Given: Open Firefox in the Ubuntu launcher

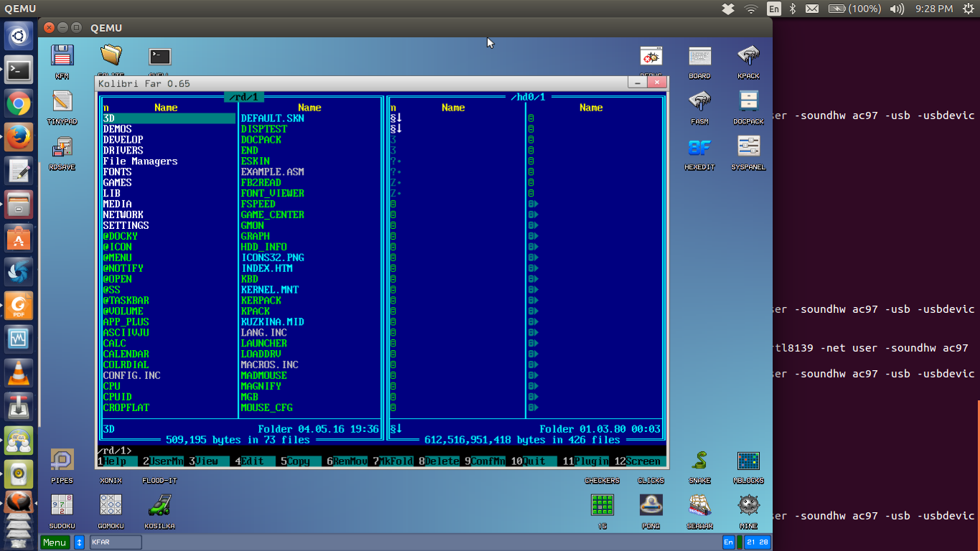Looking at the screenshot, I should coord(19,136).
